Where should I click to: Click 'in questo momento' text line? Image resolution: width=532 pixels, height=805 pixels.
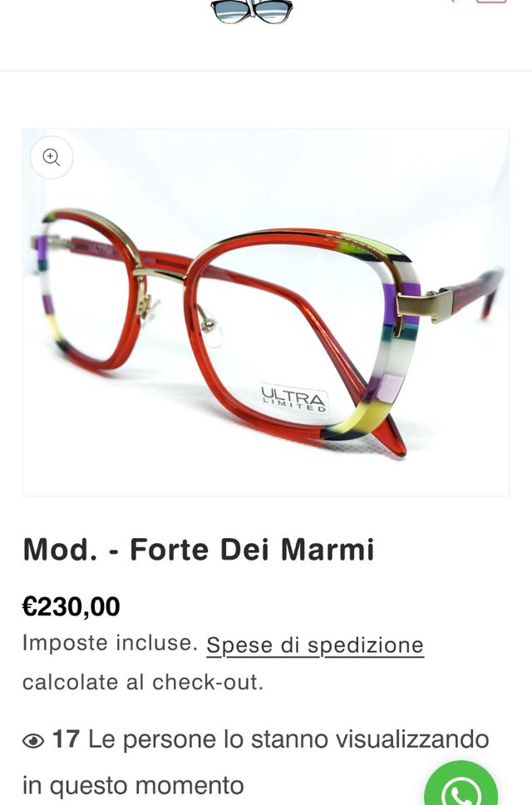[x=133, y=786]
